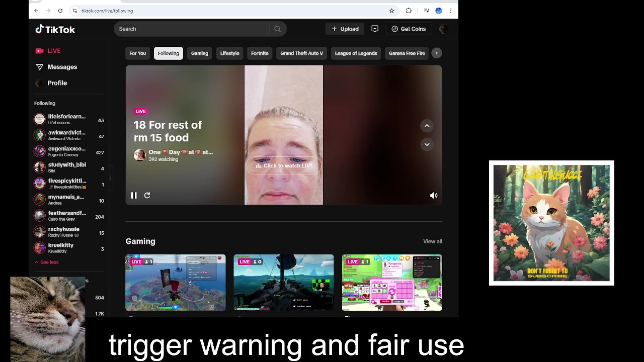The width and height of the screenshot is (644, 362).
Task: Open the Fortnite-style map gaming LIVE thumbnail
Action: [176, 283]
